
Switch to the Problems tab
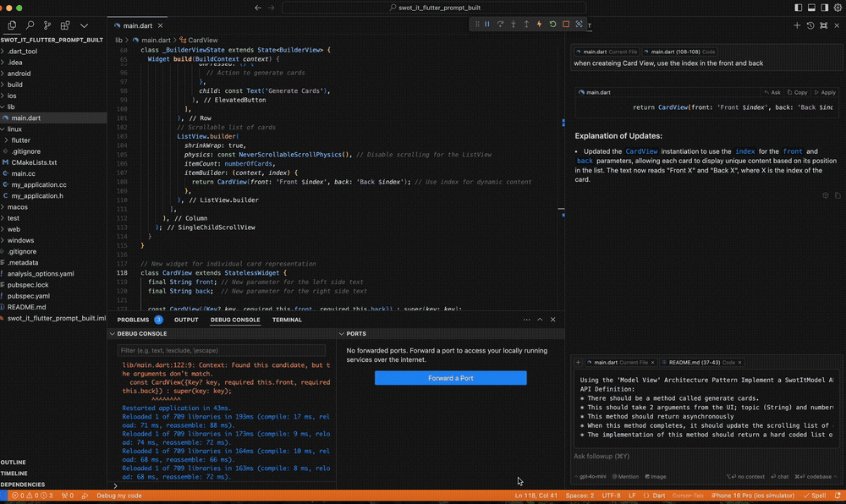[134, 320]
